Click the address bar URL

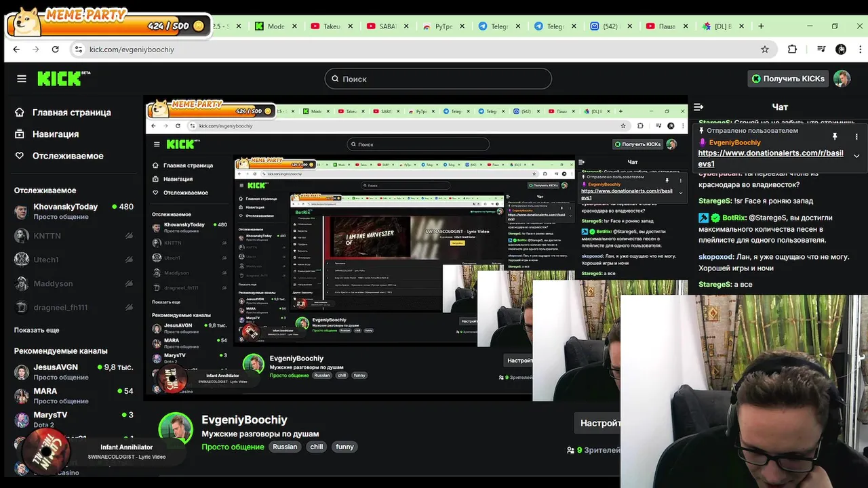(132, 49)
